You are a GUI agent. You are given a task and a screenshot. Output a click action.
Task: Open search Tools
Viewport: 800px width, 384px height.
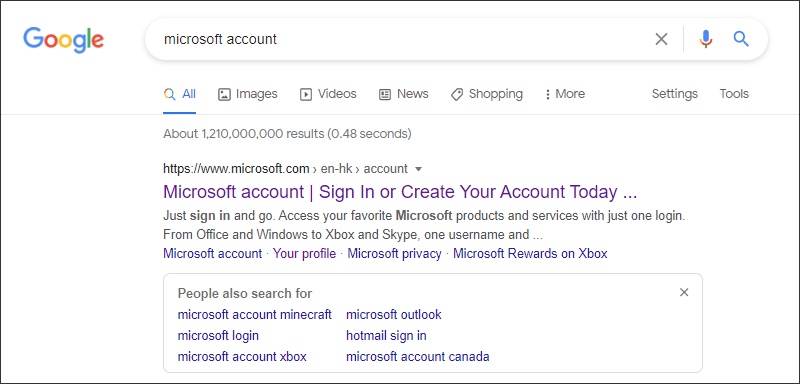[734, 94]
